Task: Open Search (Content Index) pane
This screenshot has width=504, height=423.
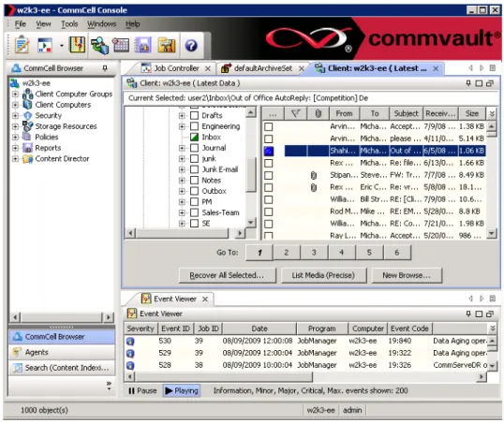Action: click(x=62, y=368)
